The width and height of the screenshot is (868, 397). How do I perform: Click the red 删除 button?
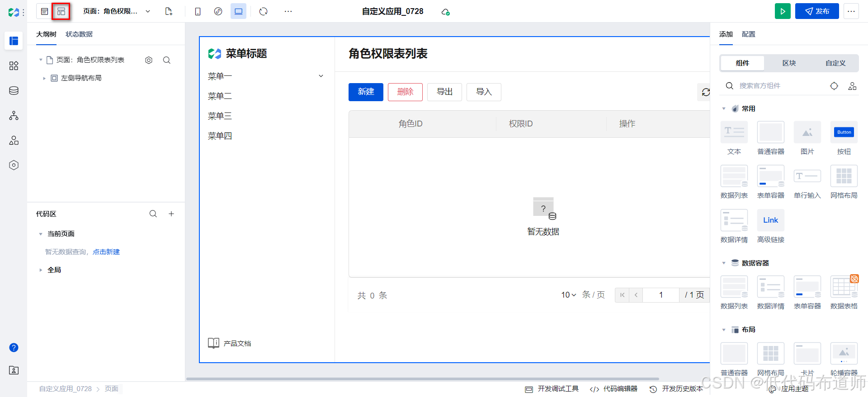pos(405,92)
